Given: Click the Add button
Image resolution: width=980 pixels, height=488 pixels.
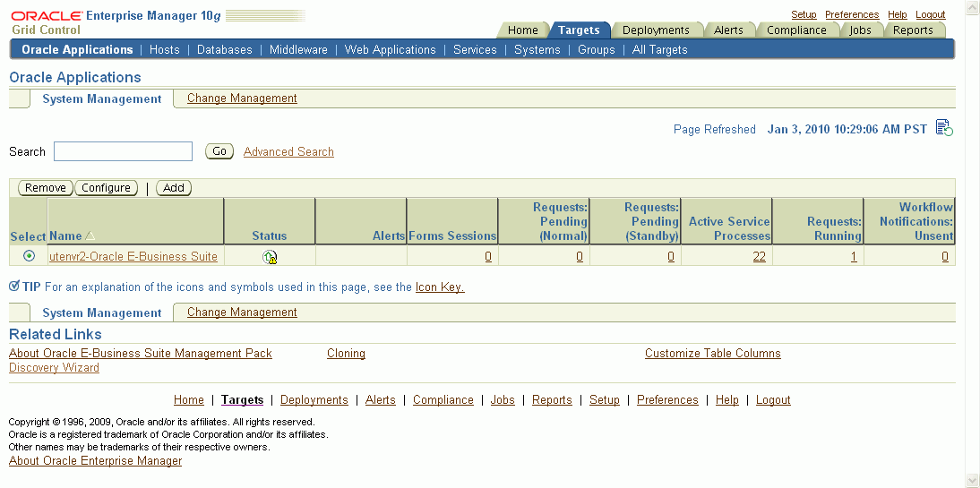Looking at the screenshot, I should (174, 187).
